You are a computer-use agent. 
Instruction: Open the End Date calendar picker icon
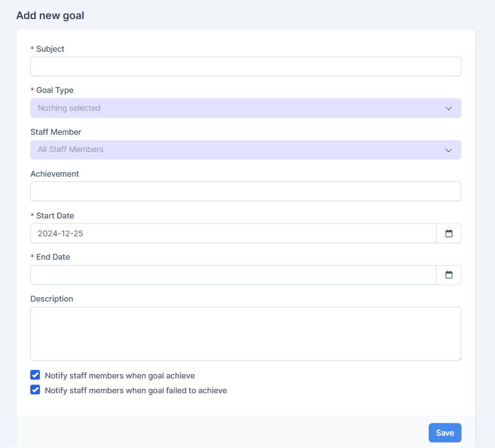click(x=449, y=275)
